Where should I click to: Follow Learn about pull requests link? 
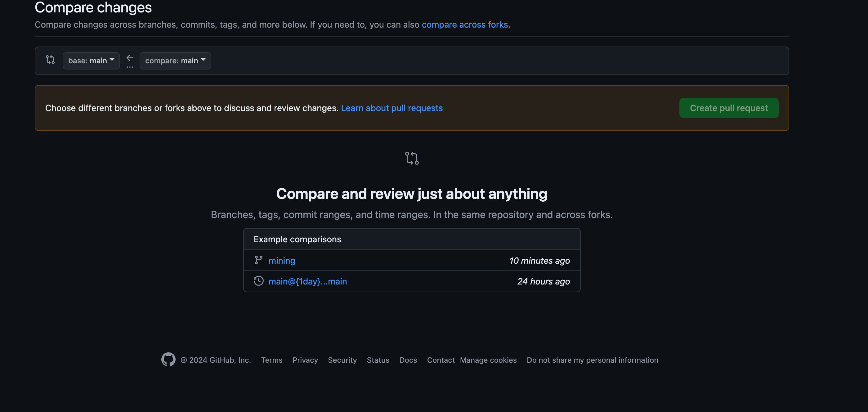pos(391,108)
